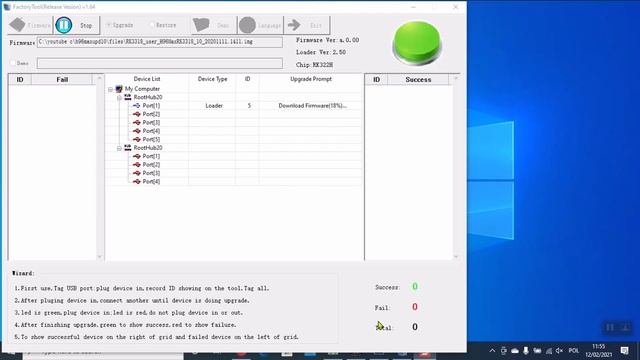The height and width of the screenshot is (360, 640).
Task: Click the Loader Ver text
Action: pos(321,52)
